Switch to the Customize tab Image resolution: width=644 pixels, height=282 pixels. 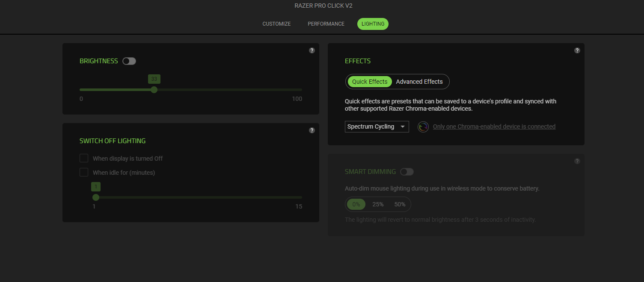point(276,24)
